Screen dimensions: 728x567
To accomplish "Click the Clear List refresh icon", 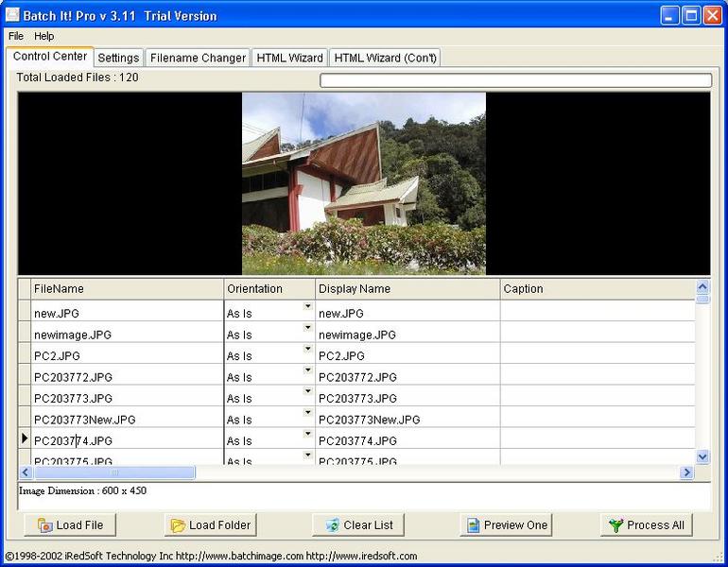I will 333,525.
